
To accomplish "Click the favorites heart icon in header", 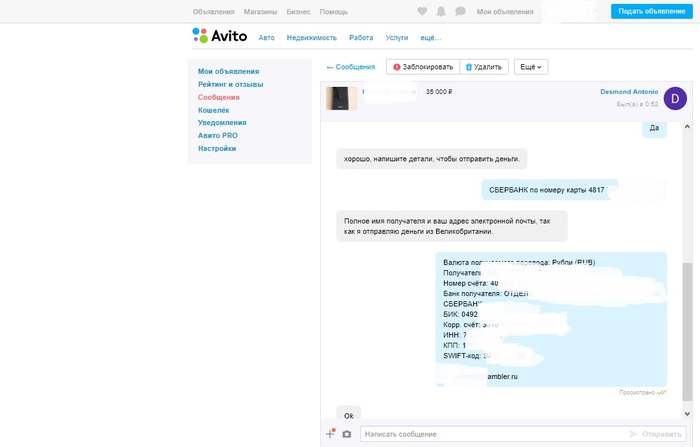I will tap(422, 11).
